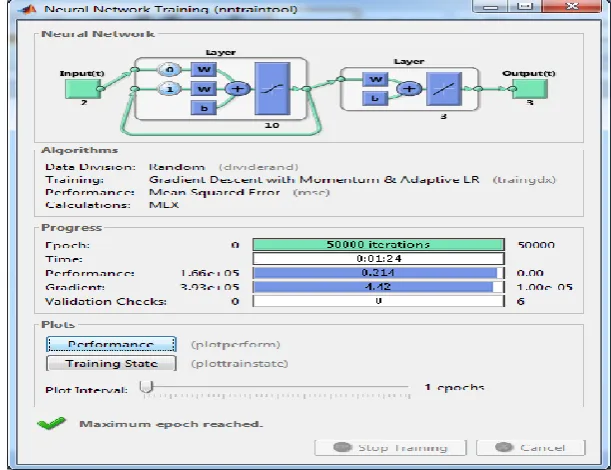Click the '1 epochs' value
The height and width of the screenshot is (470, 611).
(x=454, y=387)
